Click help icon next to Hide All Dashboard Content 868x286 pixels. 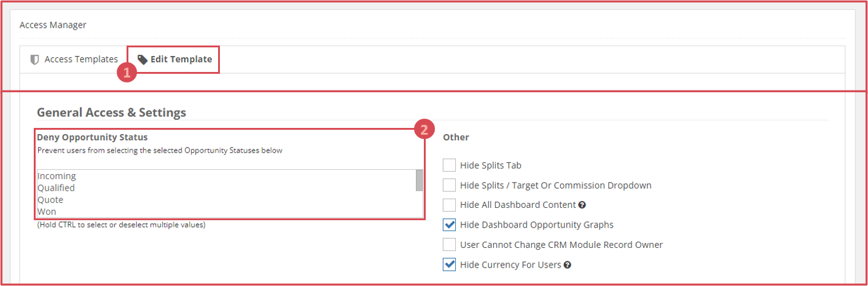coord(582,205)
